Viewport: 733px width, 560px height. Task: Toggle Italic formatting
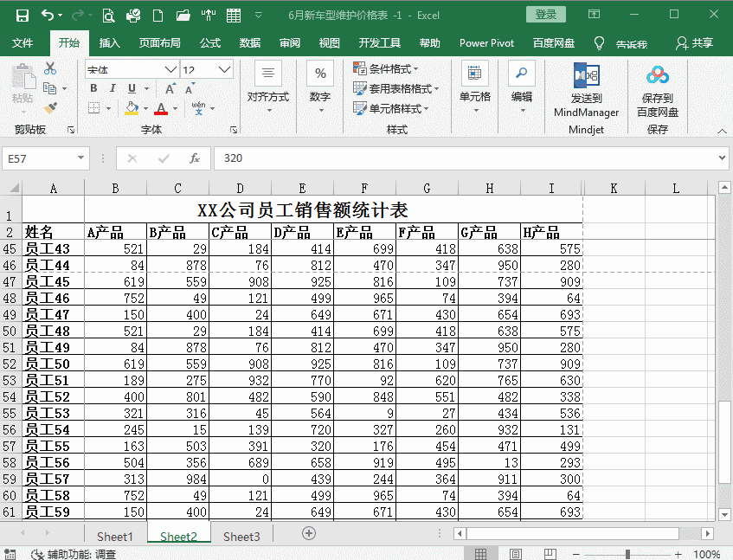(113, 88)
